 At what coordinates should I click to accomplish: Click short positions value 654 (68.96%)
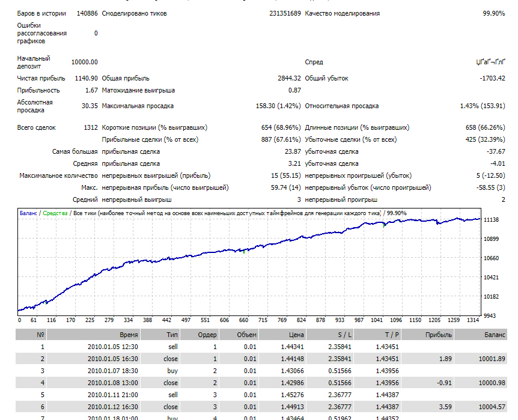pos(281,127)
